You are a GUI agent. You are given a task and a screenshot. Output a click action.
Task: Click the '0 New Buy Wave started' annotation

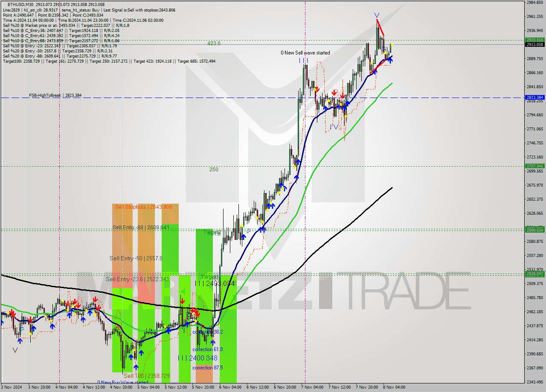coord(123,383)
